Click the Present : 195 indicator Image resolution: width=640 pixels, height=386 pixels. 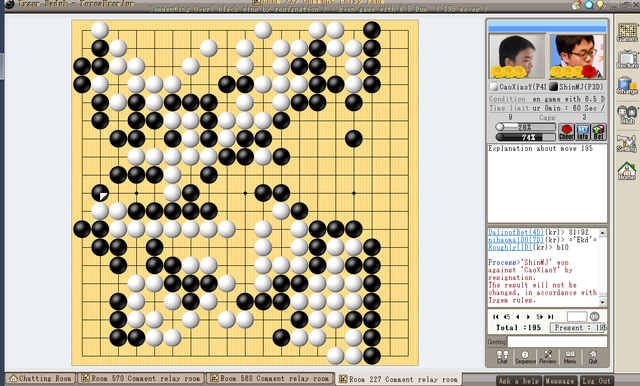578,328
